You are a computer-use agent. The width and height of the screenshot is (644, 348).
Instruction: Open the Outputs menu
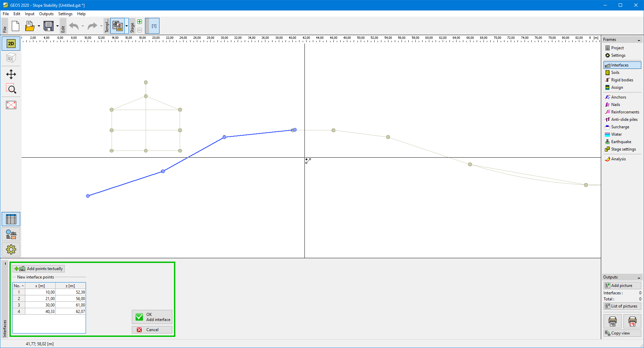46,14
